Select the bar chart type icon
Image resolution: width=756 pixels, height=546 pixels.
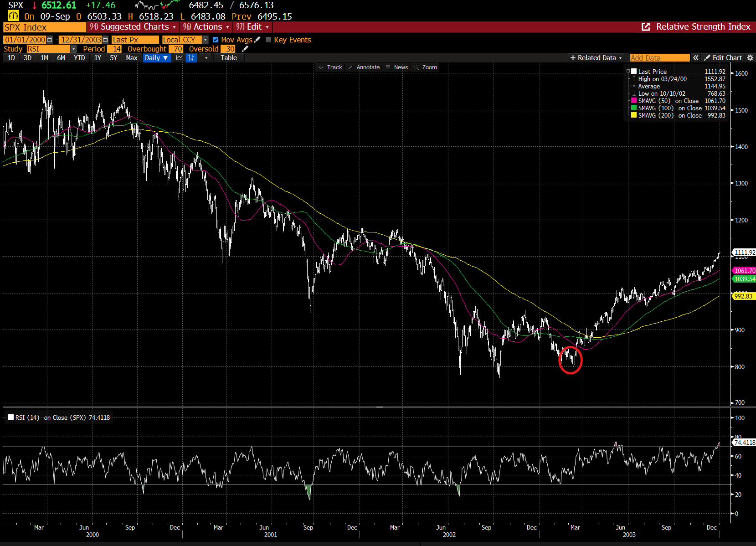(x=191, y=58)
